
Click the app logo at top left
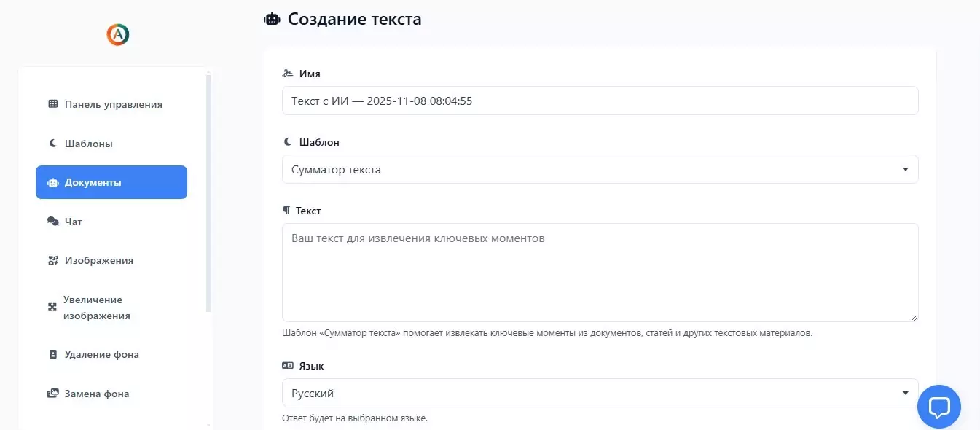point(117,34)
